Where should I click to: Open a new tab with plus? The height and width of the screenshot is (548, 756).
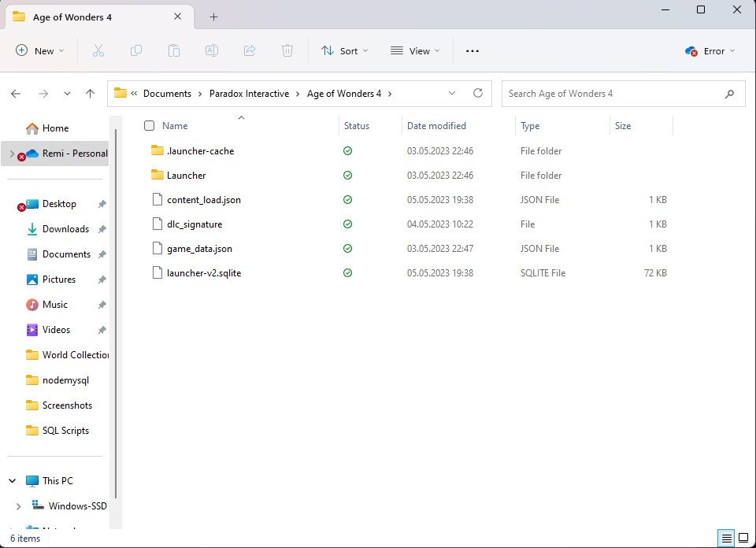pyautogui.click(x=213, y=17)
